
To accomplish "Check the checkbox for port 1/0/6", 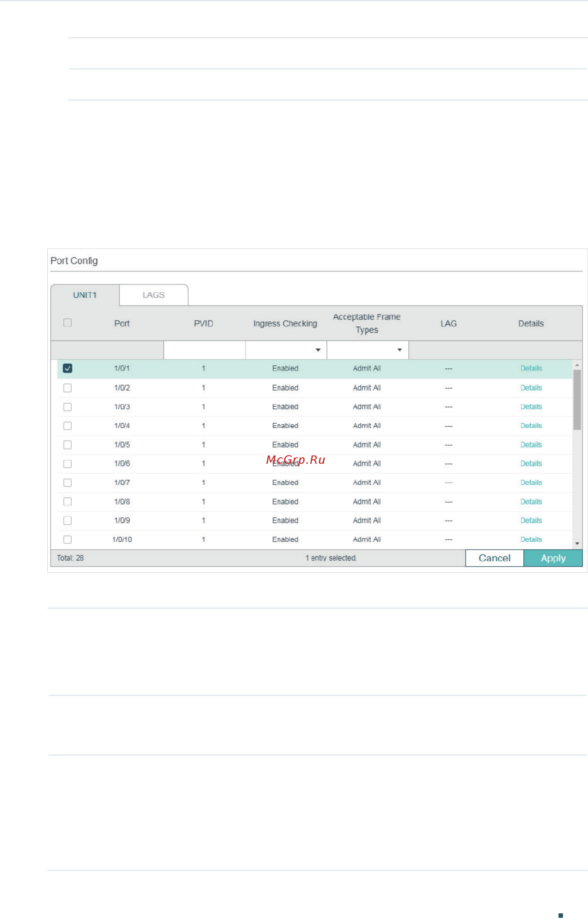I will 68,464.
